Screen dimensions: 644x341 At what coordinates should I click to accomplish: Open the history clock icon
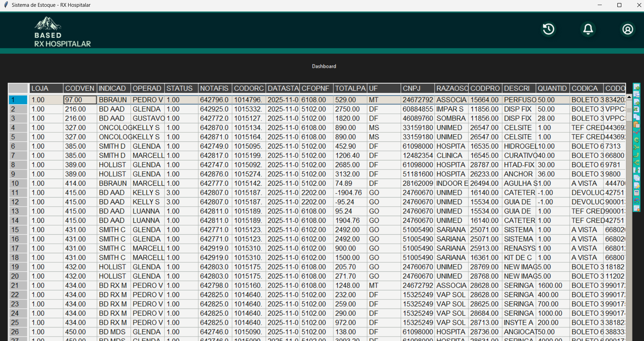pos(548,29)
